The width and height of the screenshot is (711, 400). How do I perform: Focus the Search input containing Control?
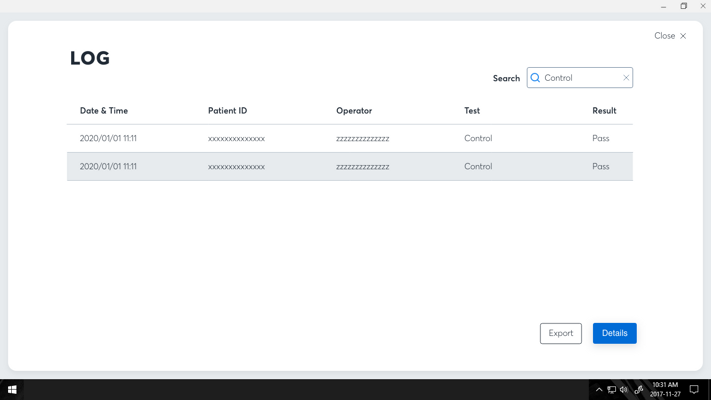(580, 78)
